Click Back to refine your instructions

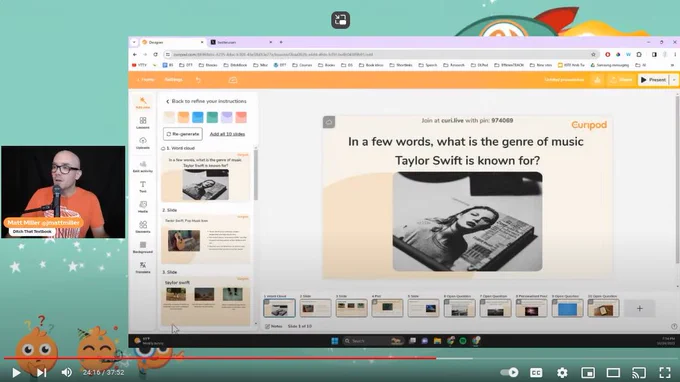coord(206,101)
